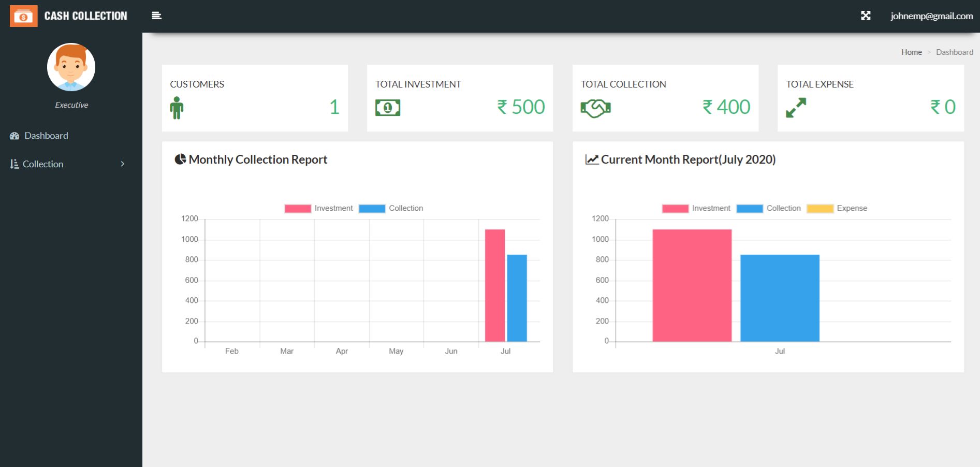This screenshot has width=980, height=467.
Task: Enter fullscreen mode using the expand icon
Action: (865, 16)
